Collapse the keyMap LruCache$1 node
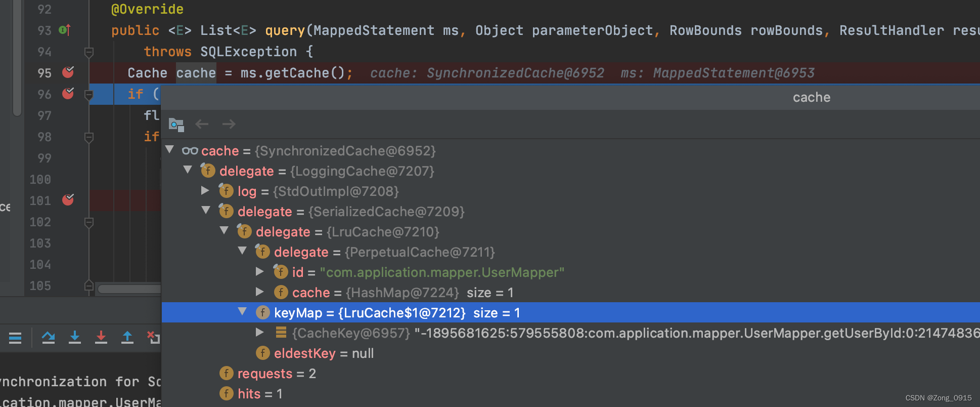 pyautogui.click(x=243, y=312)
